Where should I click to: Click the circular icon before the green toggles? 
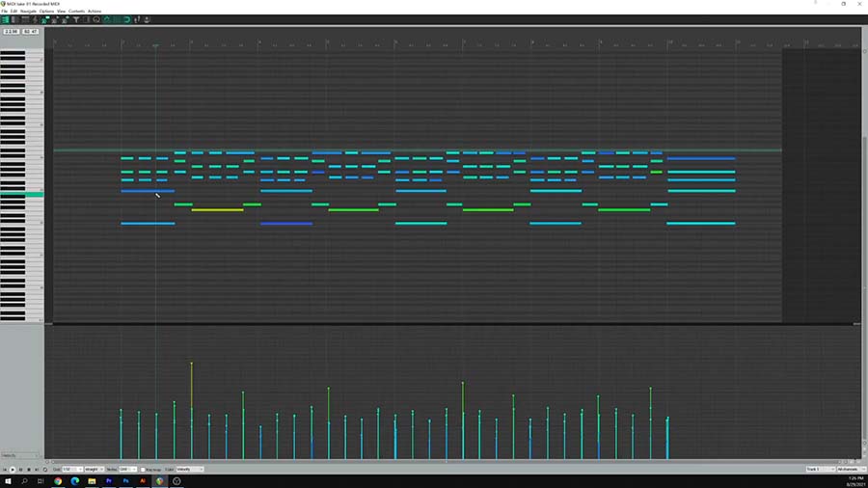[96, 19]
